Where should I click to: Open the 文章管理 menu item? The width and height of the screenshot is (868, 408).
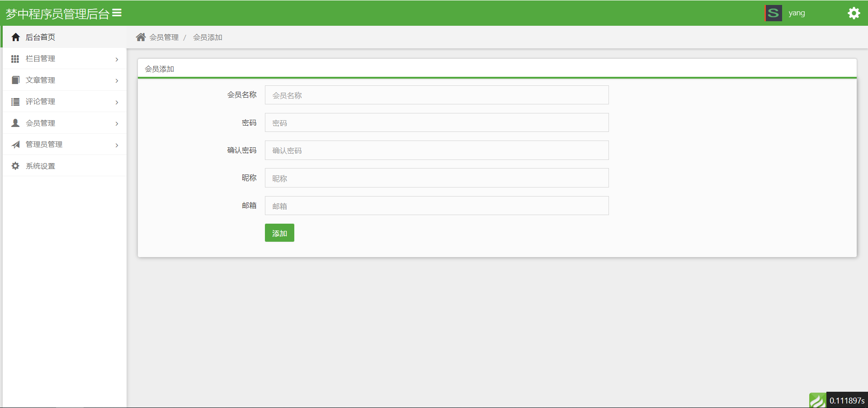tap(65, 80)
